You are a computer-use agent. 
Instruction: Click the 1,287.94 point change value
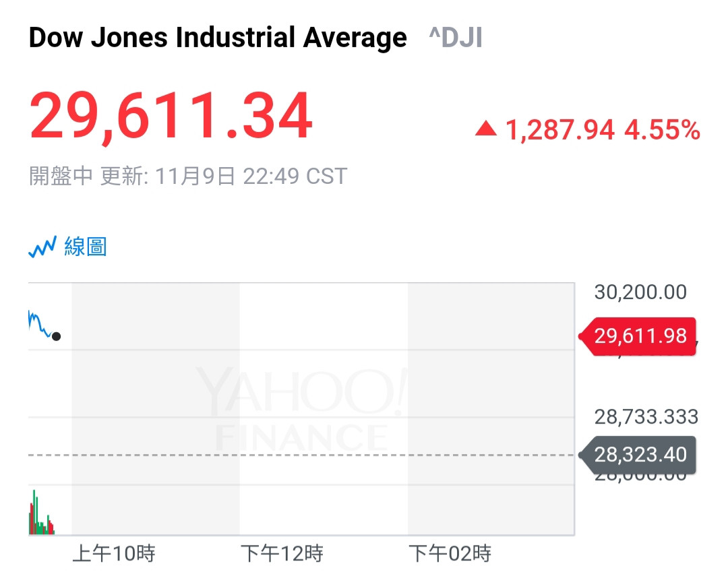pyautogui.click(x=559, y=129)
